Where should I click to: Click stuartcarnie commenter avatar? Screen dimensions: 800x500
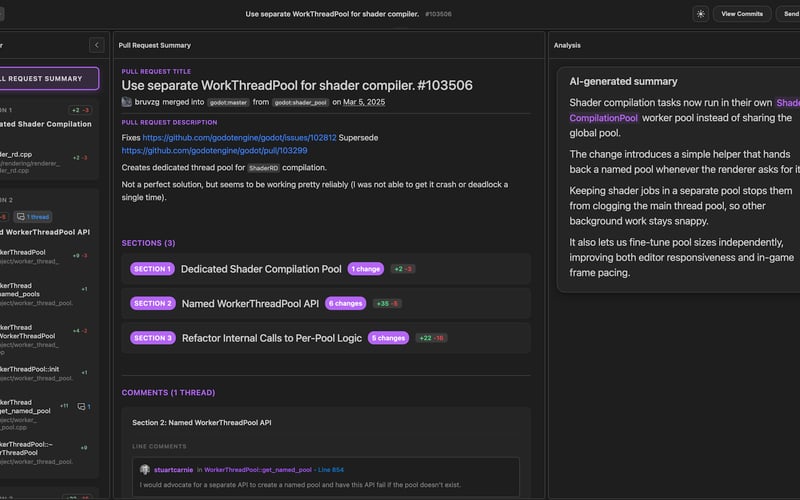point(145,469)
